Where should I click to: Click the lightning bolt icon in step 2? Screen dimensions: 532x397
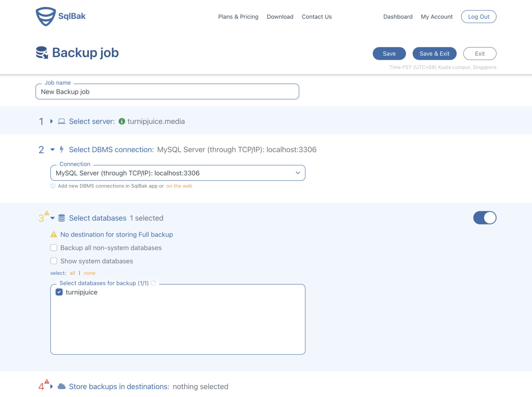[61, 149]
